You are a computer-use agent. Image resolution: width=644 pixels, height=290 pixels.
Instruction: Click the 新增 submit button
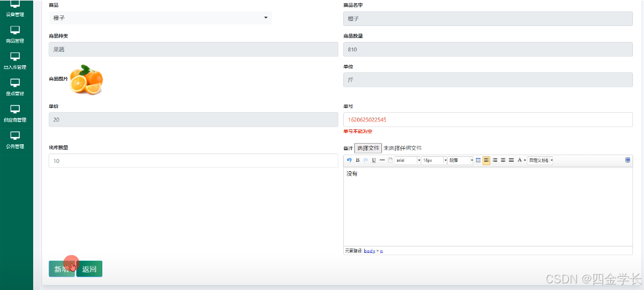[x=61, y=269]
